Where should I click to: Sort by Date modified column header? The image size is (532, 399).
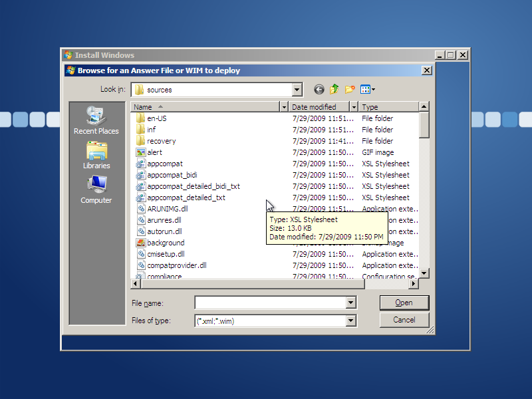point(319,107)
